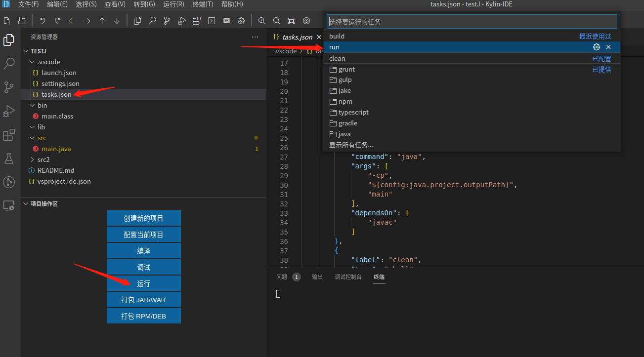Select 显示所有任务... entry
Viewport: 644px width, 357px height.
coord(472,145)
